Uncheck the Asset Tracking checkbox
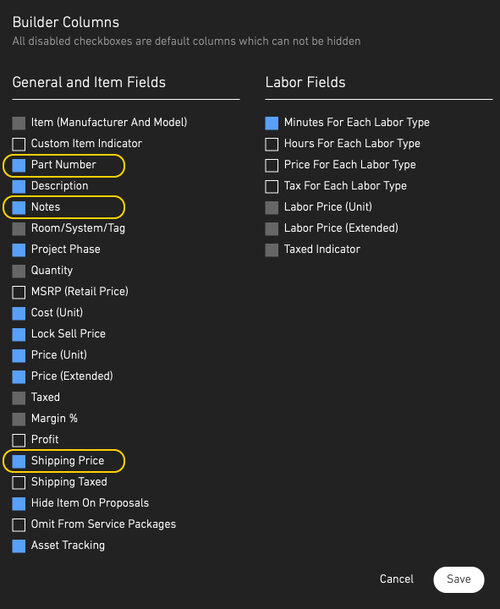 19,546
